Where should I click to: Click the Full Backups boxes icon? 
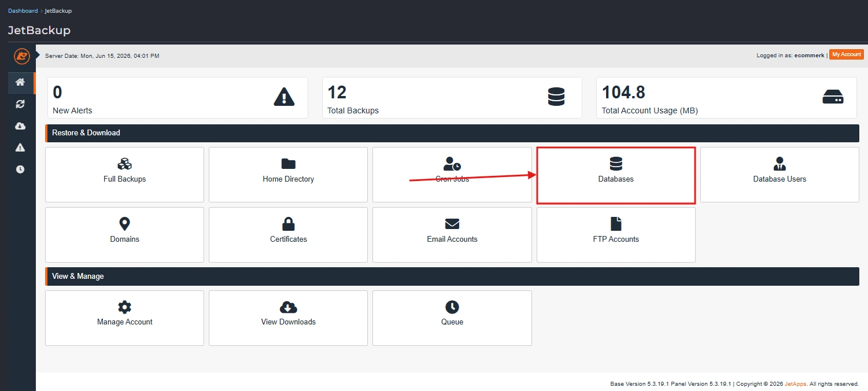click(124, 164)
